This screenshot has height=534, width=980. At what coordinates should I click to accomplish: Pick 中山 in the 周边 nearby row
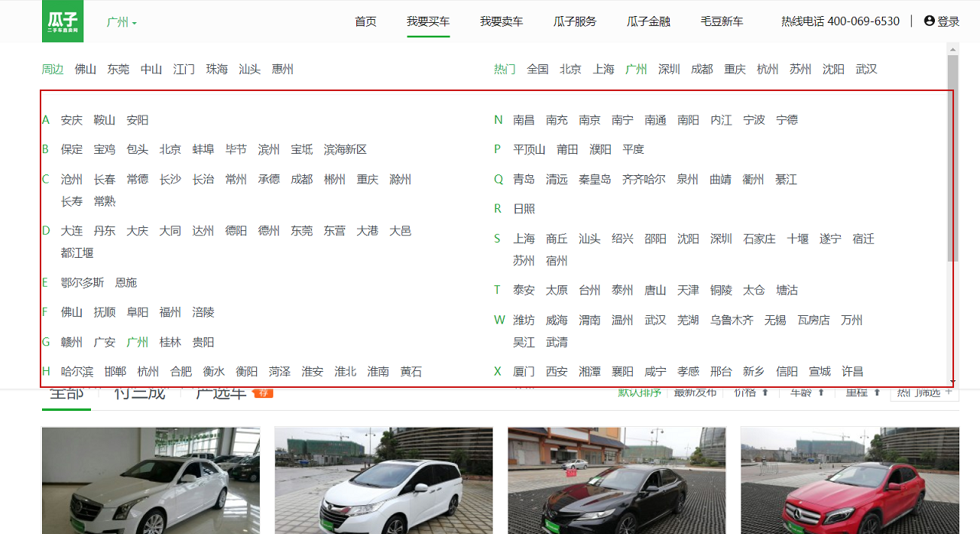[x=151, y=69]
